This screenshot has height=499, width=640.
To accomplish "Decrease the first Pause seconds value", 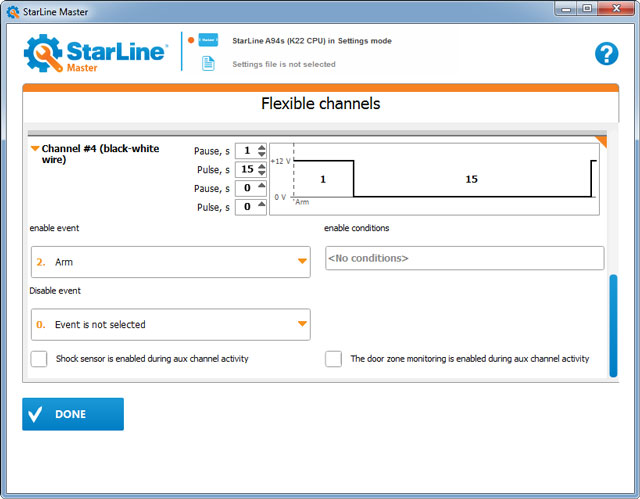I will 262,154.
